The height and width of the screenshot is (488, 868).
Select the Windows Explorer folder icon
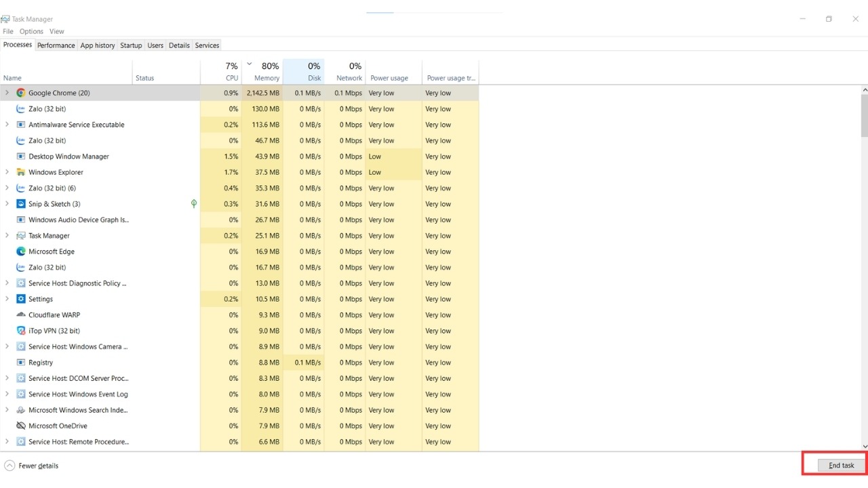21,172
